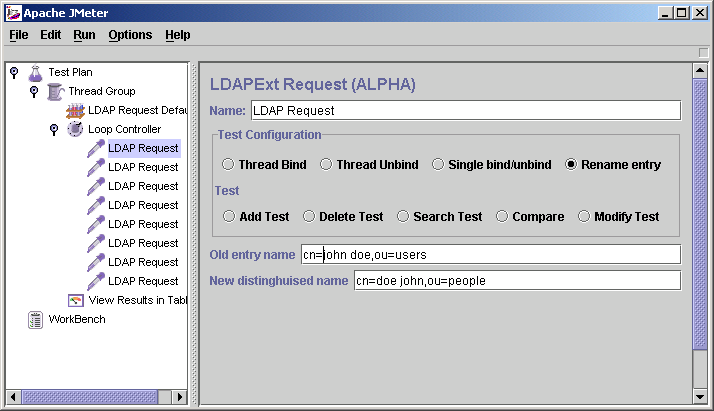Click the Test Plan flask icon

(36, 72)
